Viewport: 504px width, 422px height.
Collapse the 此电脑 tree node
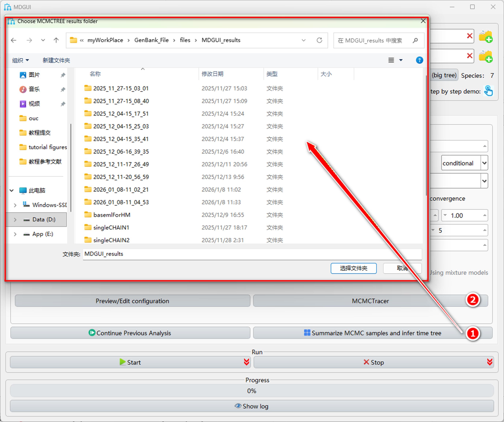click(x=12, y=191)
